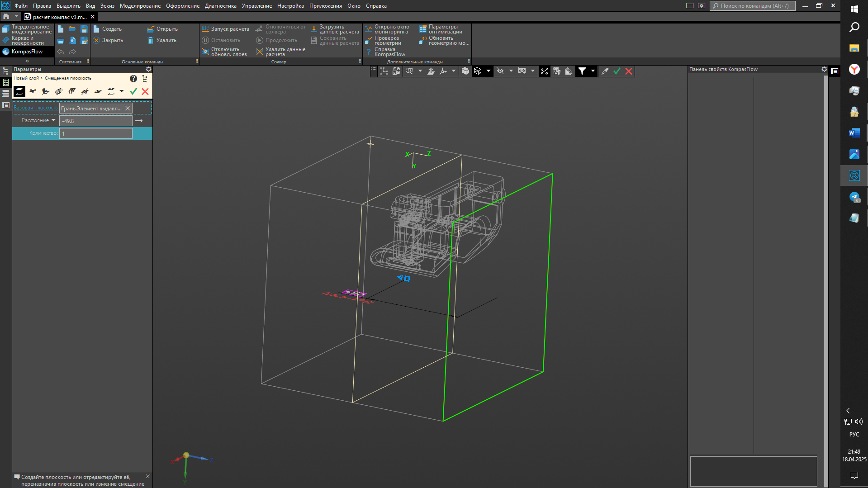Toggle the wireframe display mode button
868x488 pixels.
[478, 71]
